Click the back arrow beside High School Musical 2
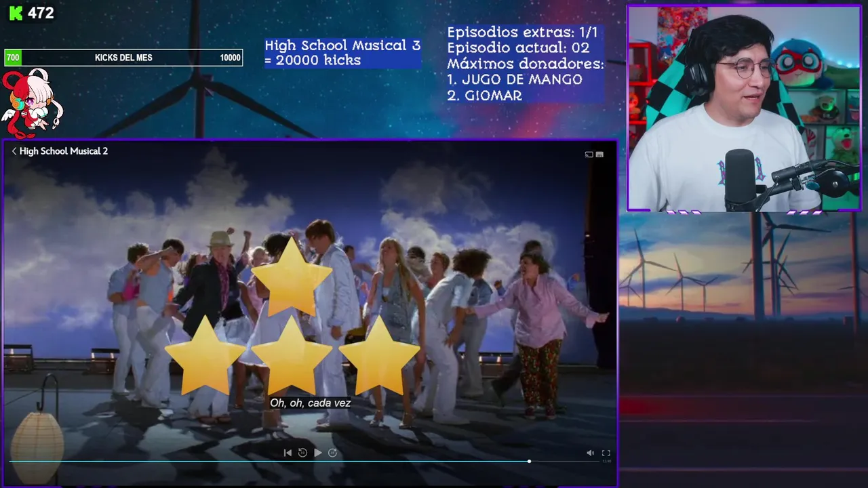Viewport: 868px width, 488px height. (14, 151)
